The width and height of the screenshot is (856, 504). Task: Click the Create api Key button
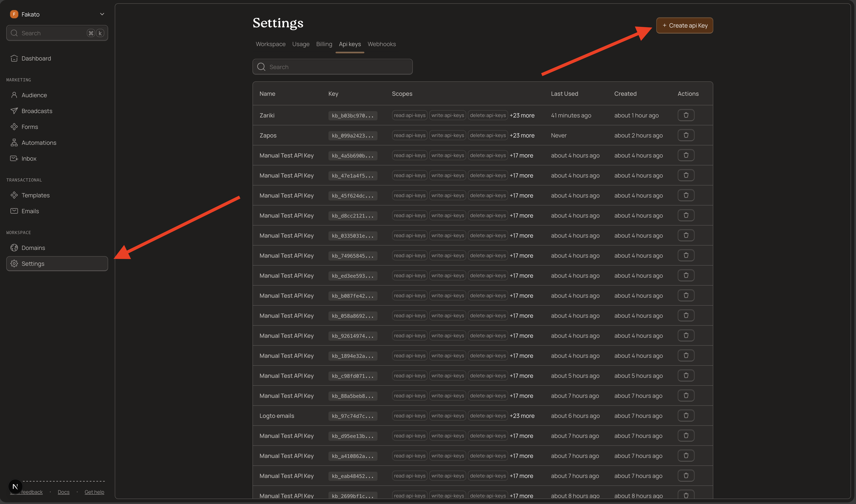click(x=684, y=25)
